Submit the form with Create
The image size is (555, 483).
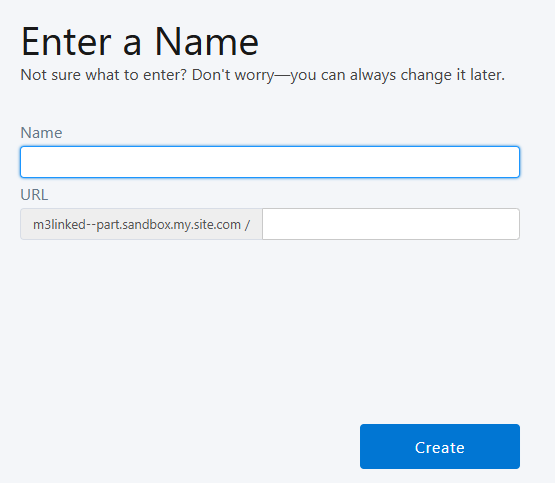click(440, 446)
